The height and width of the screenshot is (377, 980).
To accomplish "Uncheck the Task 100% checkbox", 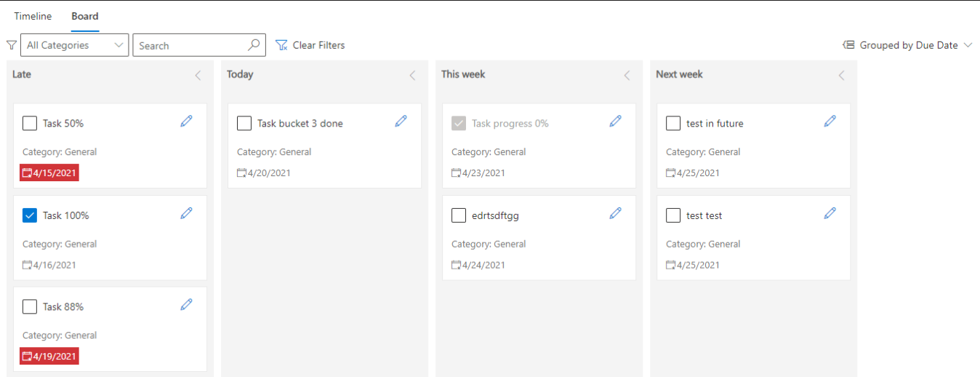I will [30, 215].
